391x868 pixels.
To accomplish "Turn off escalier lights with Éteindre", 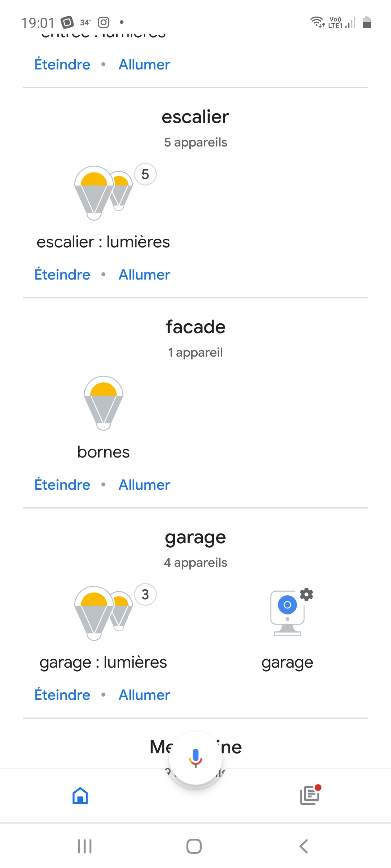I will click(x=62, y=275).
